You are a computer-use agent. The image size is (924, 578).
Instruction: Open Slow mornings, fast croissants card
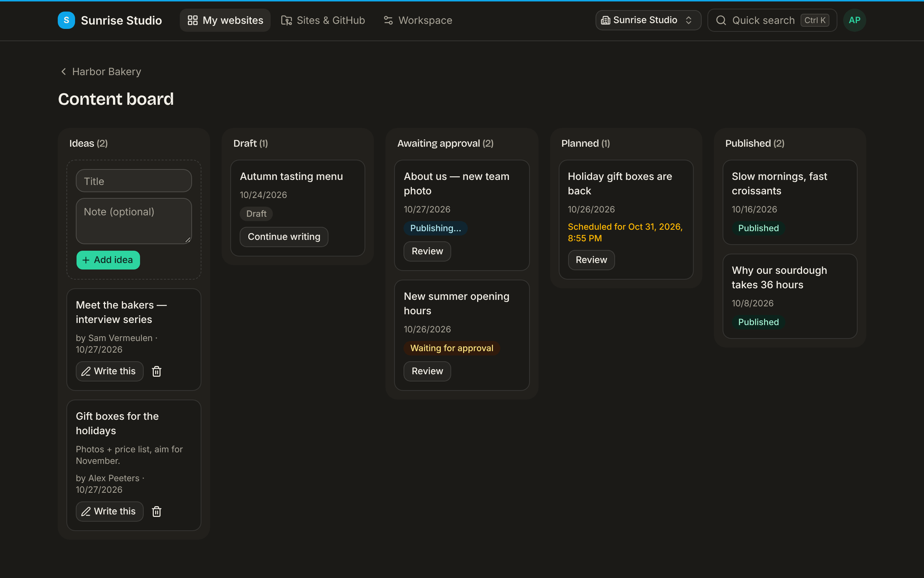[790, 202]
